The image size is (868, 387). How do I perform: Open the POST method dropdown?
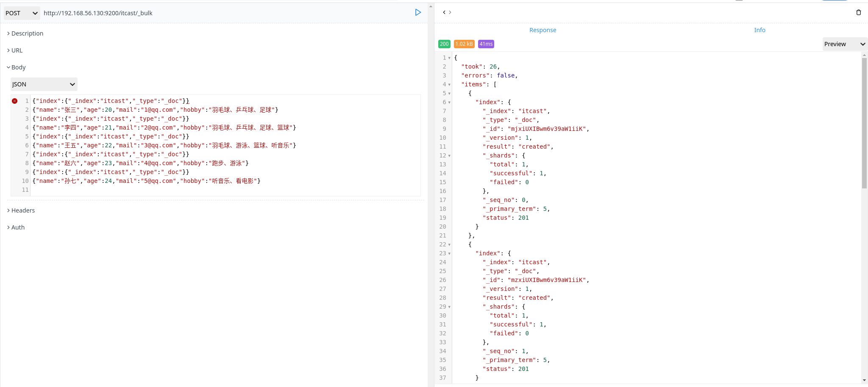click(x=21, y=13)
